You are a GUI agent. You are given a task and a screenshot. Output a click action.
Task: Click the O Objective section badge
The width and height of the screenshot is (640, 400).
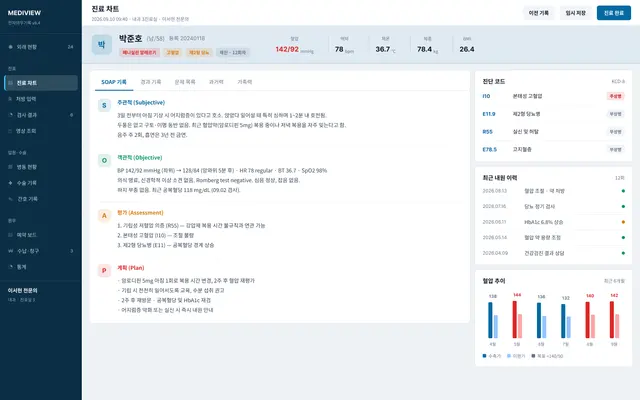[104, 160]
